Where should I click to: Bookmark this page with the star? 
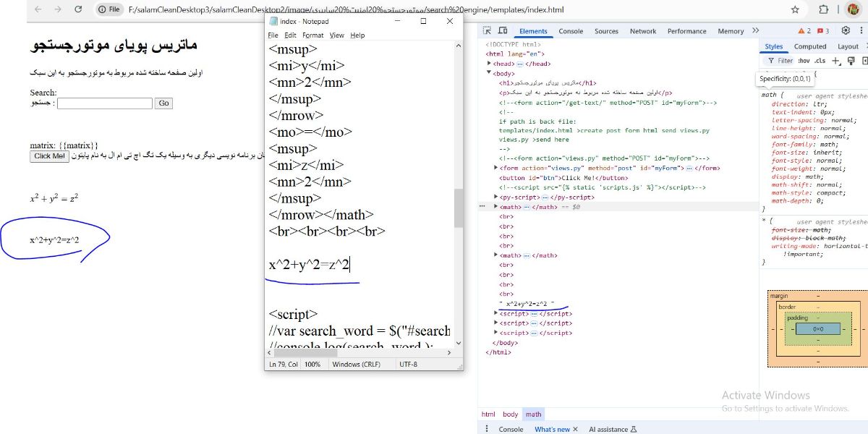795,9
